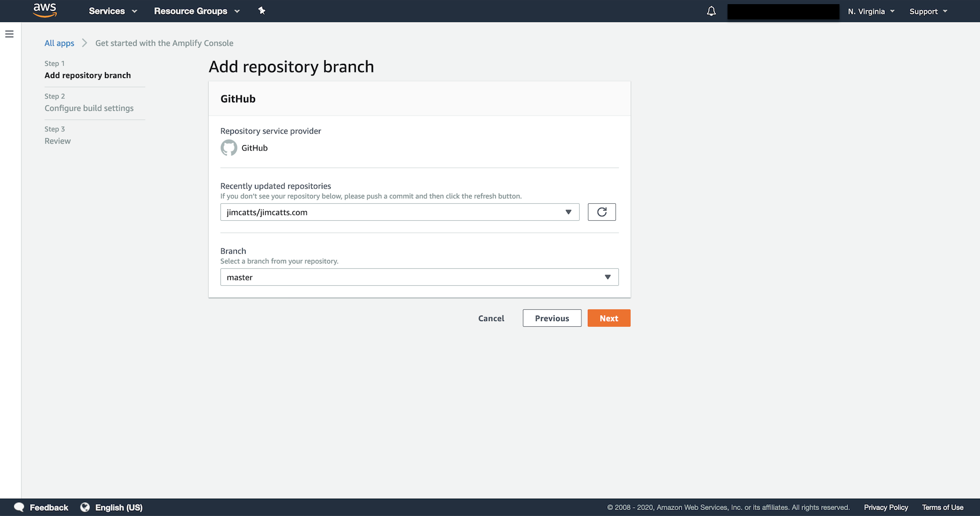This screenshot has width=980, height=516.
Task: Open the Feedback link in footer
Action: [x=49, y=507]
